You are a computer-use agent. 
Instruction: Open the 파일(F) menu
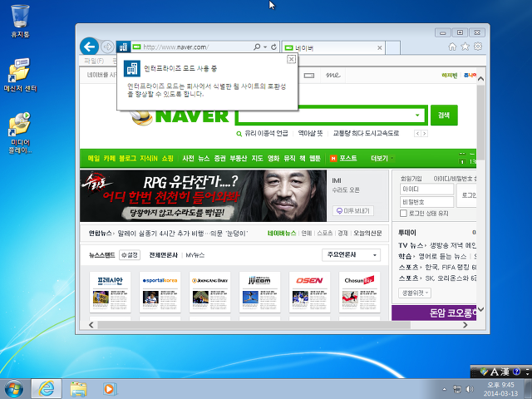click(x=94, y=61)
